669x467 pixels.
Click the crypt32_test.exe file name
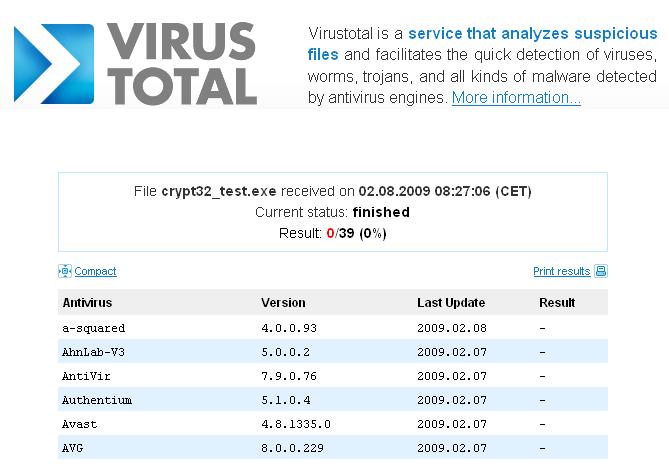point(219,191)
